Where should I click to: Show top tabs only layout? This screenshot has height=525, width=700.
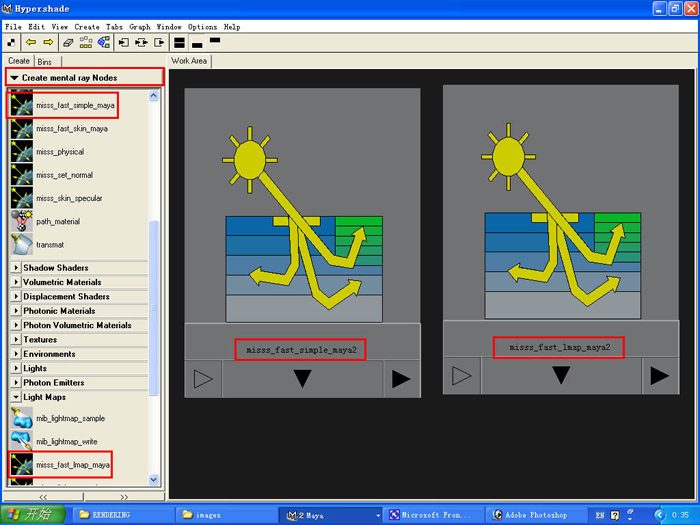click(215, 42)
